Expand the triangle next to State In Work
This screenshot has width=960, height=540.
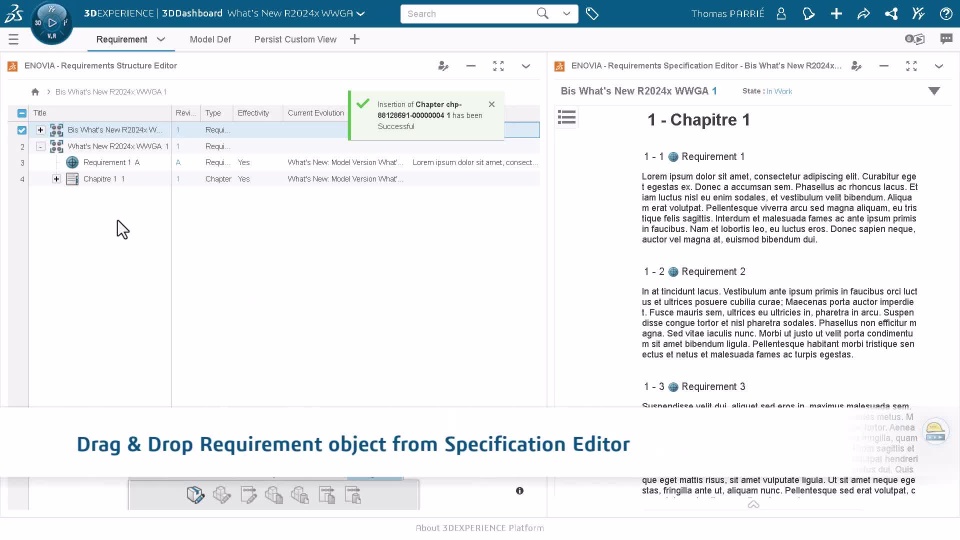click(934, 91)
